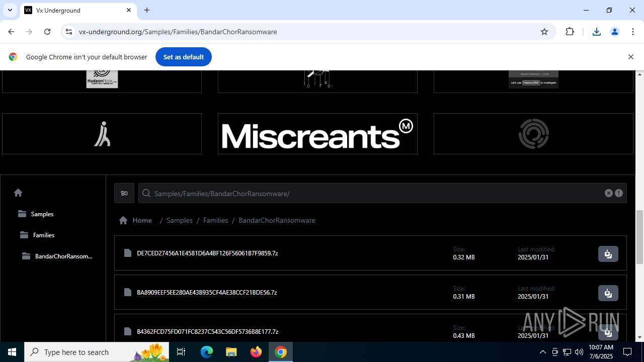Screen dimensions: 644x362
Task: Bookmark this page with star icon
Action: point(544,32)
